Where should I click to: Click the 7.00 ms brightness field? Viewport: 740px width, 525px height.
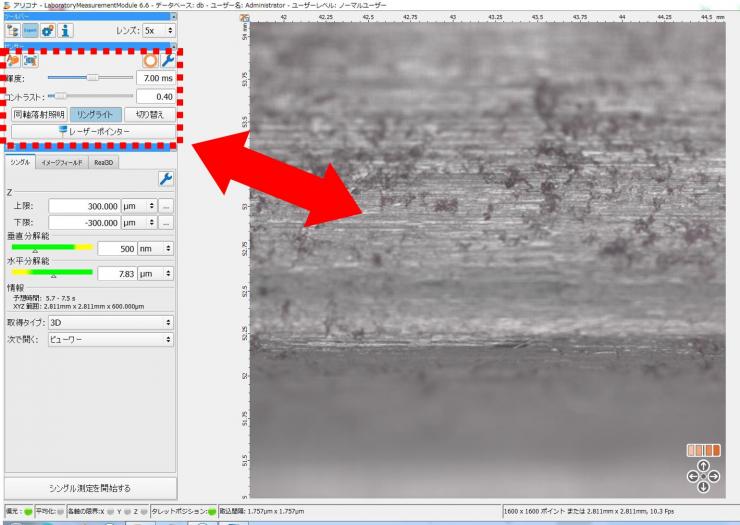(156, 78)
